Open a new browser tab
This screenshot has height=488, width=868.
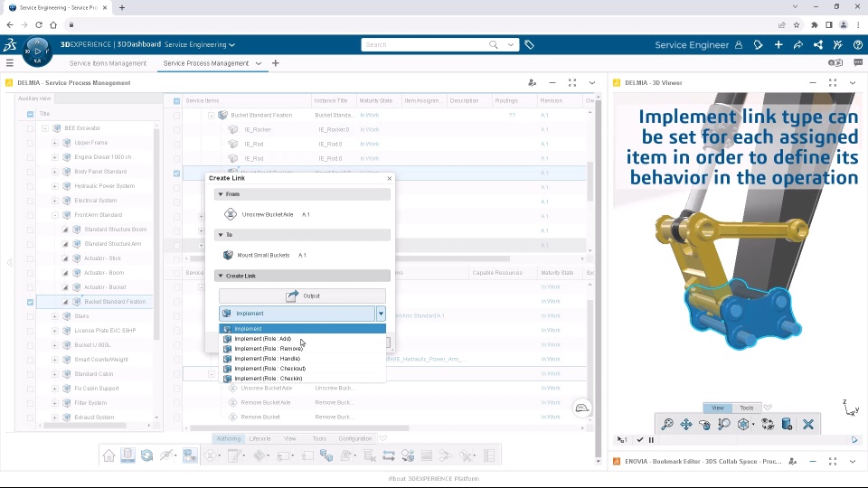(122, 8)
